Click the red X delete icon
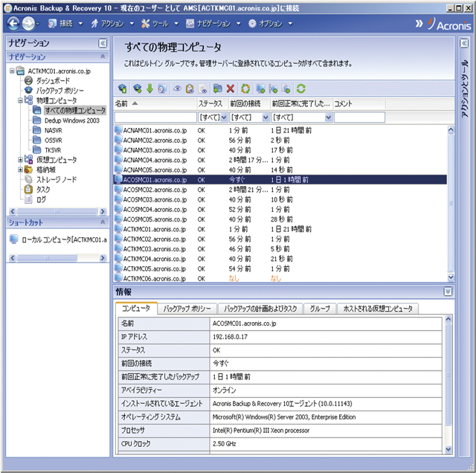Viewport: 476px width, 473px height. (x=231, y=89)
